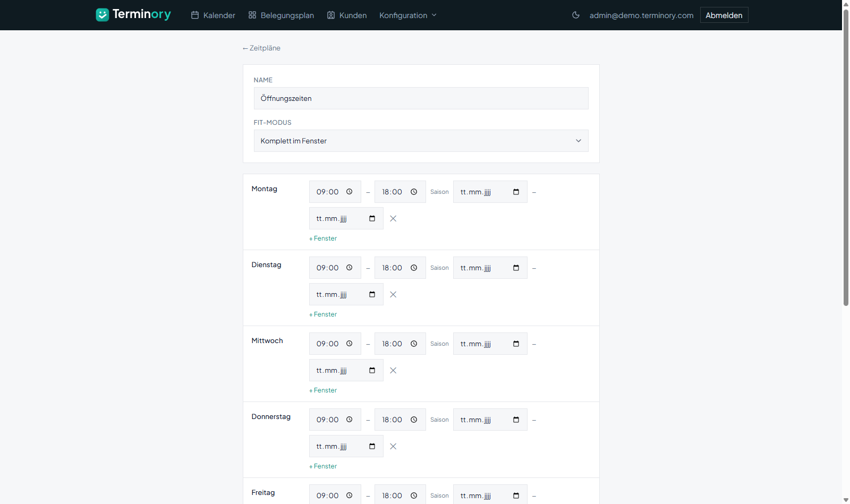Open clock picker for Mittwoch start time
This screenshot has height=504, width=850.
pos(350,344)
